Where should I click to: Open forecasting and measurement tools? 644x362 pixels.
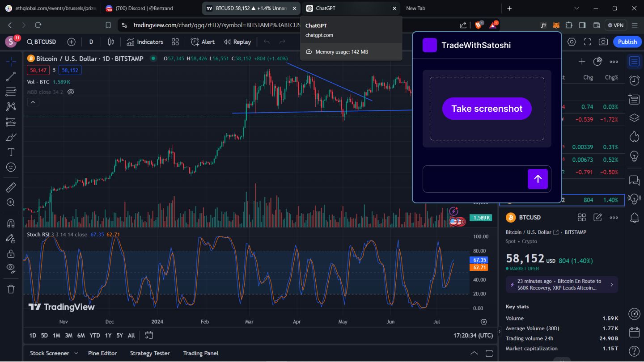point(11,122)
